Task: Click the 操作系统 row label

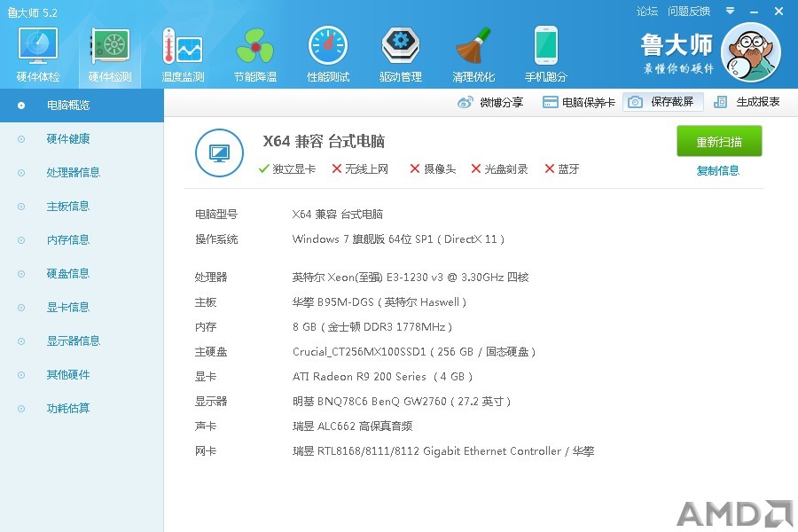Action: pyautogui.click(x=215, y=239)
